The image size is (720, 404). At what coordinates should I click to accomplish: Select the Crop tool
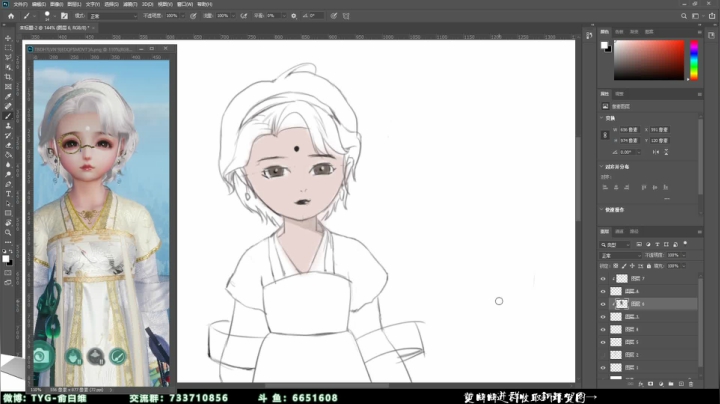[x=8, y=77]
